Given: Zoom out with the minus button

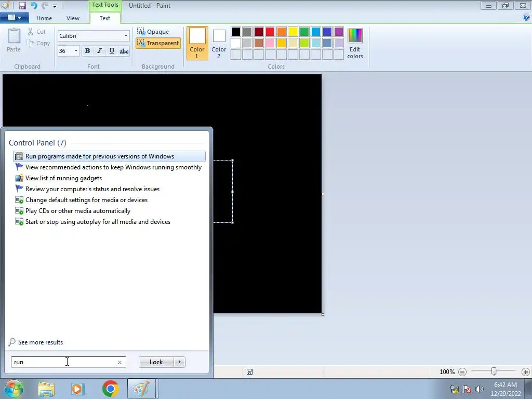Looking at the screenshot, I should point(462,372).
